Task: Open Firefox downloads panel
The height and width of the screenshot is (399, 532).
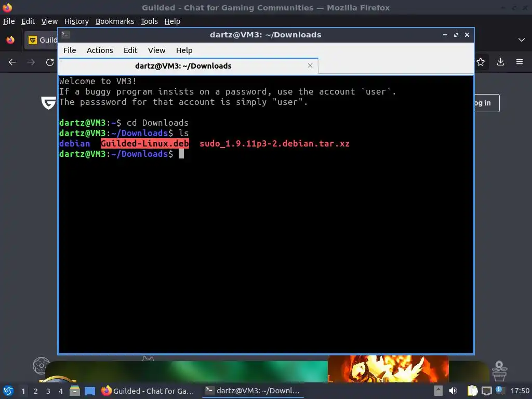Action: tap(500, 62)
